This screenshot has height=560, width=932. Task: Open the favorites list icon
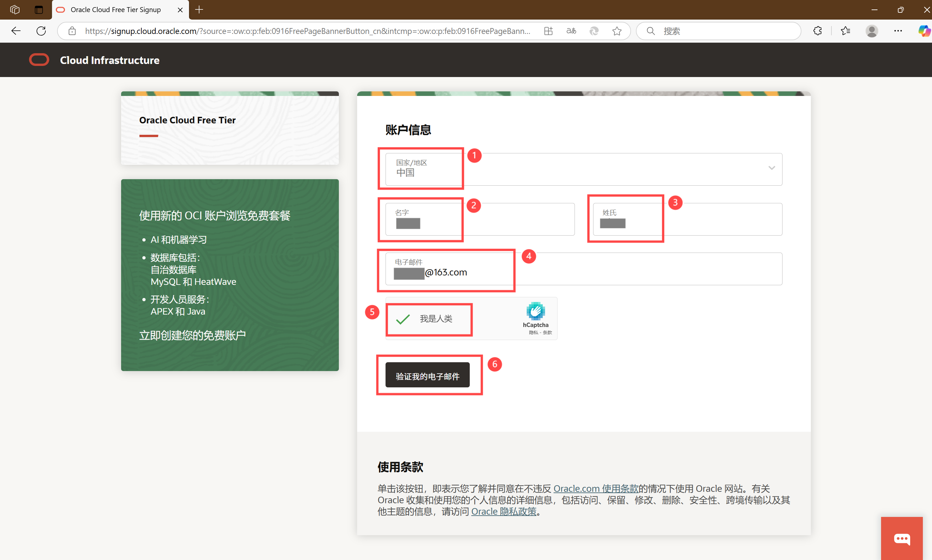click(x=845, y=31)
